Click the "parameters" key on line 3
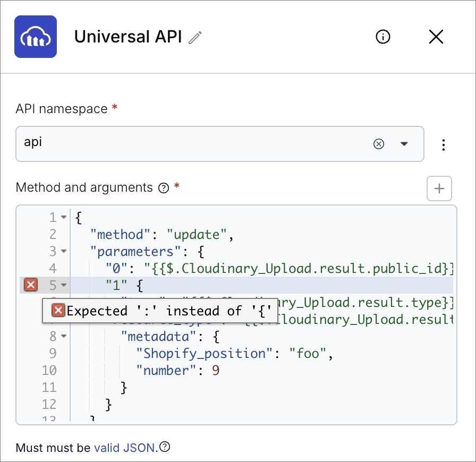The image size is (476, 462). point(135,252)
